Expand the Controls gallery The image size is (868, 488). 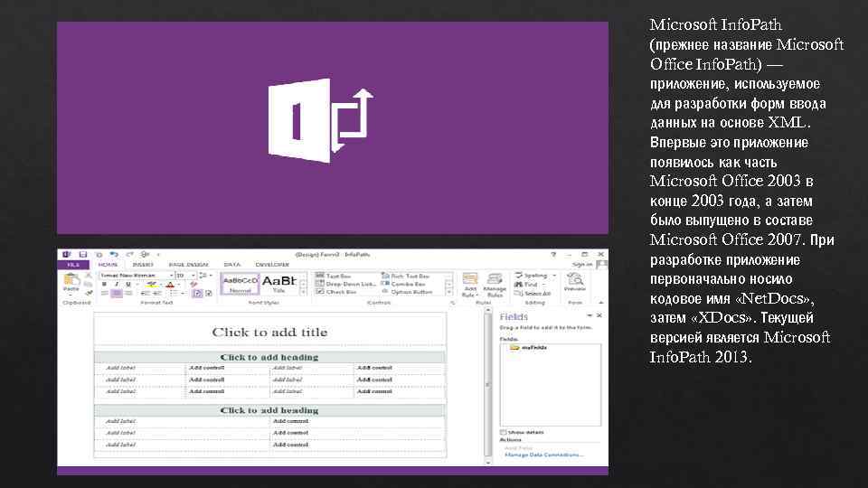449,292
